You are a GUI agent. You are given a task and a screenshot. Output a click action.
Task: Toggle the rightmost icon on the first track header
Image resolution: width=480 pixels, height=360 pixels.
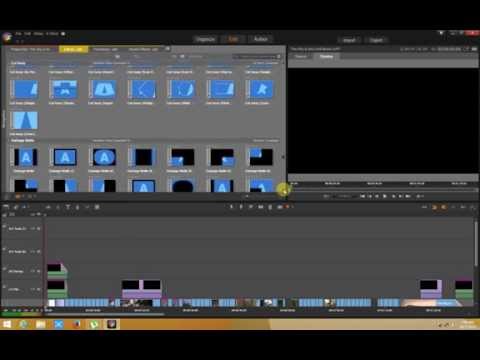click(x=39, y=229)
